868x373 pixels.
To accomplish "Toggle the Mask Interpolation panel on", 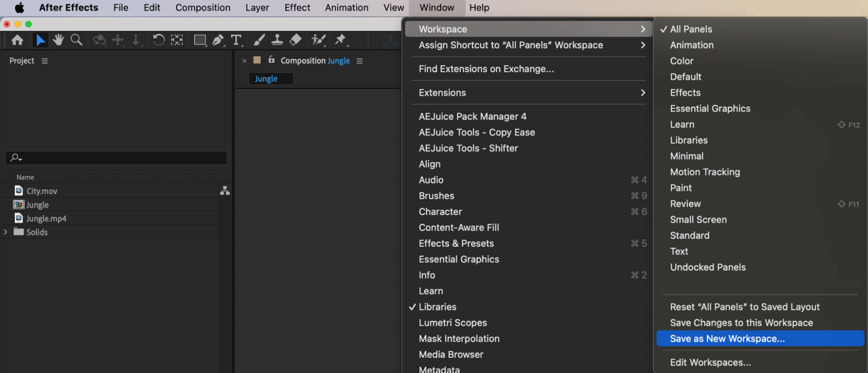I will pos(527,339).
